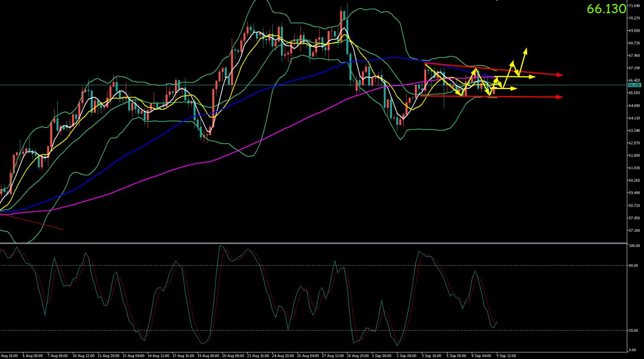The image size is (644, 359).
Task: Click the 14 Aug 12:00 time label
Action: (159, 356)
